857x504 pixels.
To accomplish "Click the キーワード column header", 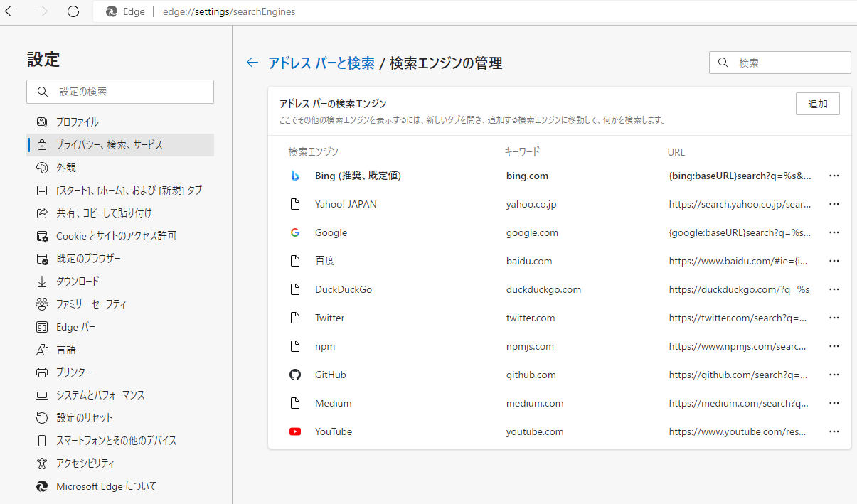I will (522, 152).
